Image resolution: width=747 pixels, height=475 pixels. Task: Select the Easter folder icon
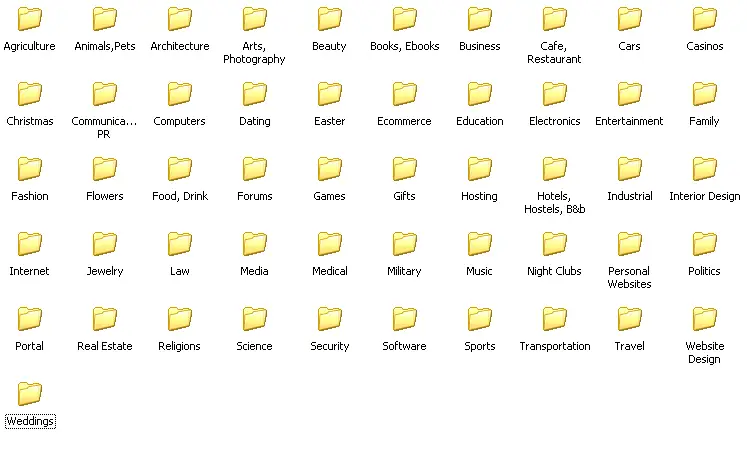pyautogui.click(x=330, y=94)
